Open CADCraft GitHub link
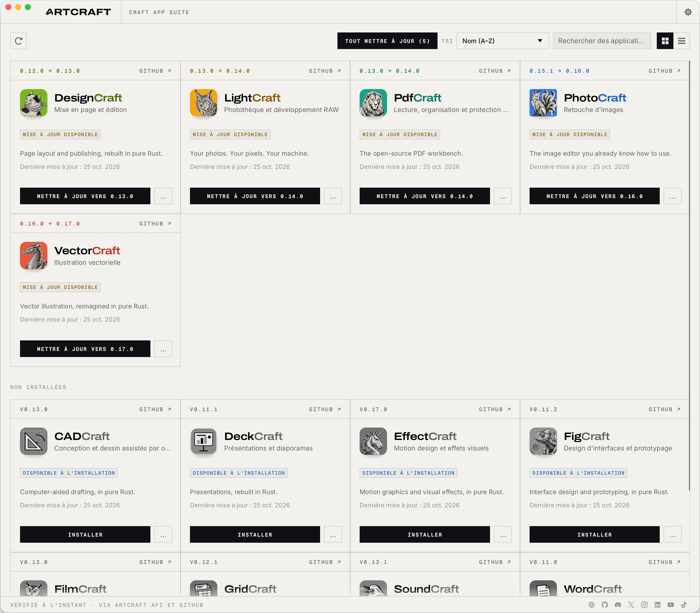Screen dimensions: 700x613 [155, 409]
